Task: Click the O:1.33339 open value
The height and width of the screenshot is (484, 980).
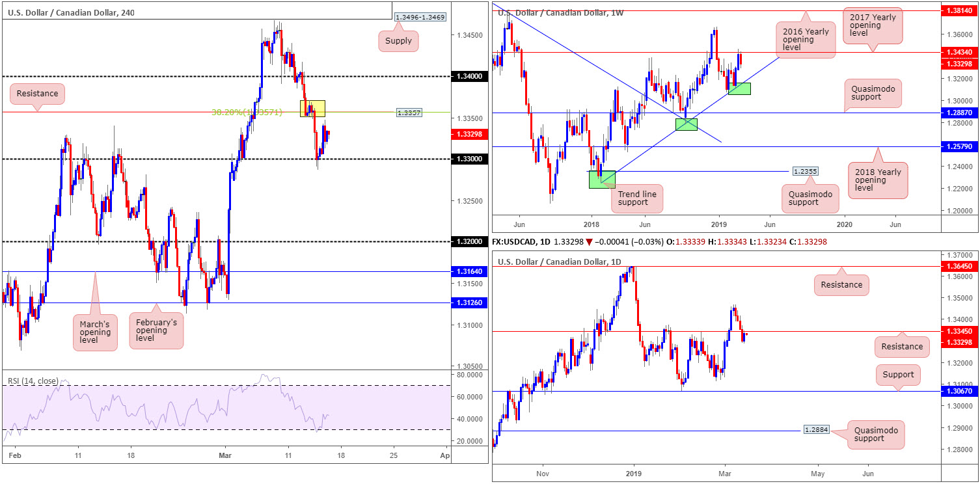Action: pyautogui.click(x=687, y=242)
